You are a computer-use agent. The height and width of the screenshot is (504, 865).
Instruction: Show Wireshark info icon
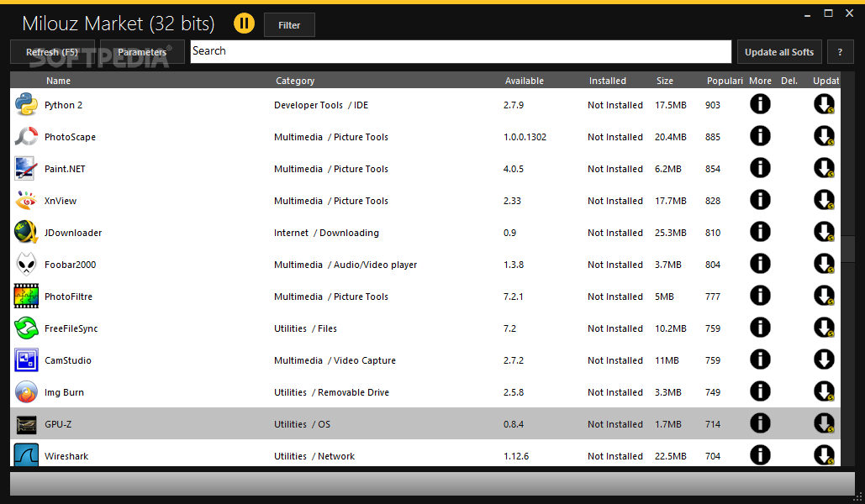tap(760, 455)
